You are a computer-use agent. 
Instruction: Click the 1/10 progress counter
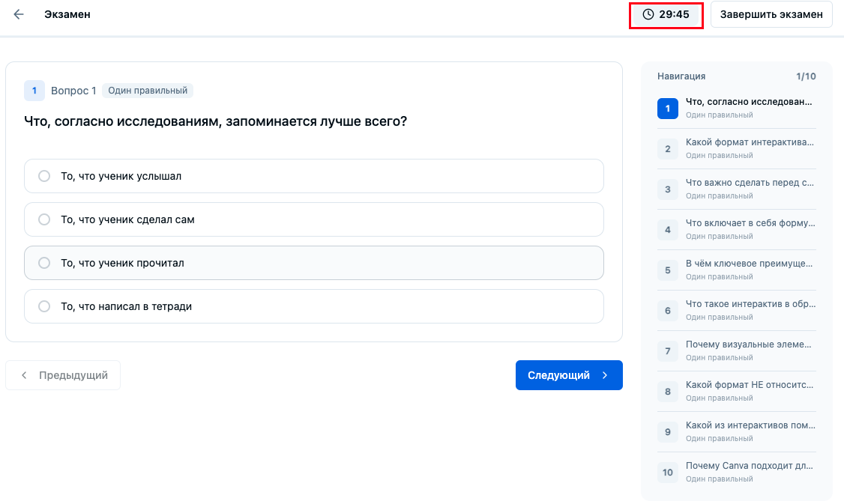tap(806, 76)
